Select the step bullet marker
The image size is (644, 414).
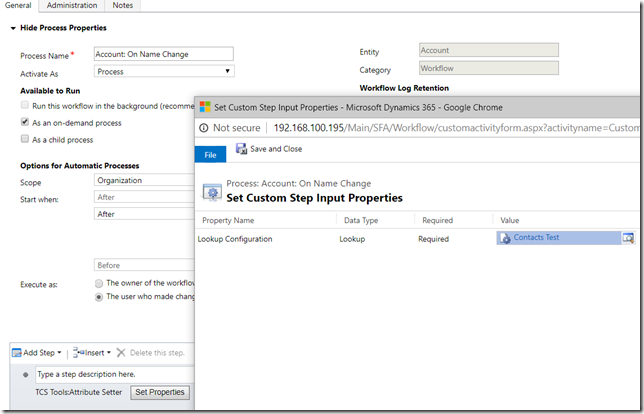[x=25, y=375]
